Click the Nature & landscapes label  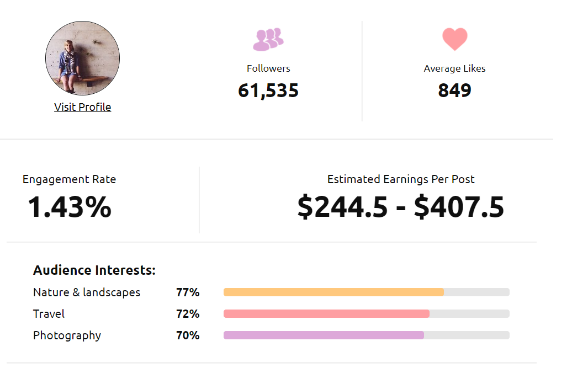click(87, 292)
